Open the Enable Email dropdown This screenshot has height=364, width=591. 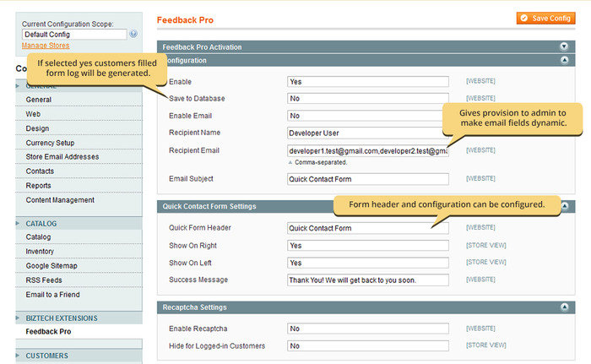coord(367,116)
